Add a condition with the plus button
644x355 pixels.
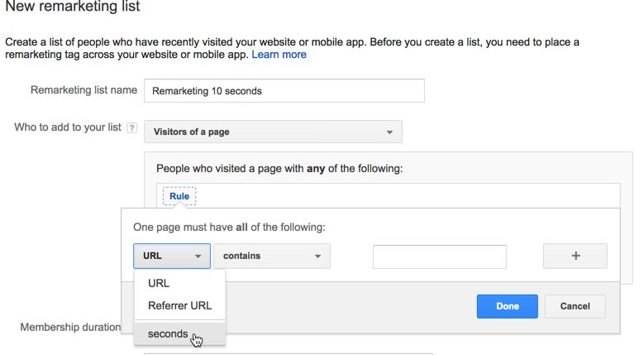coord(575,256)
